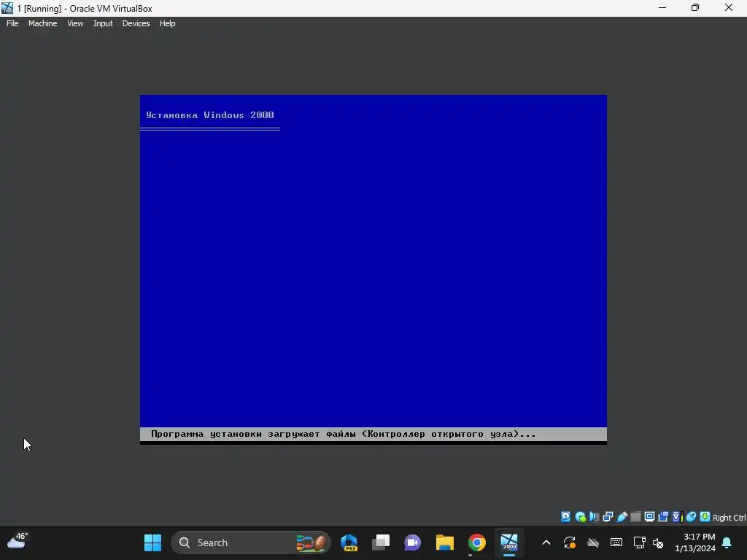747x560 pixels.
Task: Click the Windows 2000 VM taskbar icon
Action: pos(508,542)
